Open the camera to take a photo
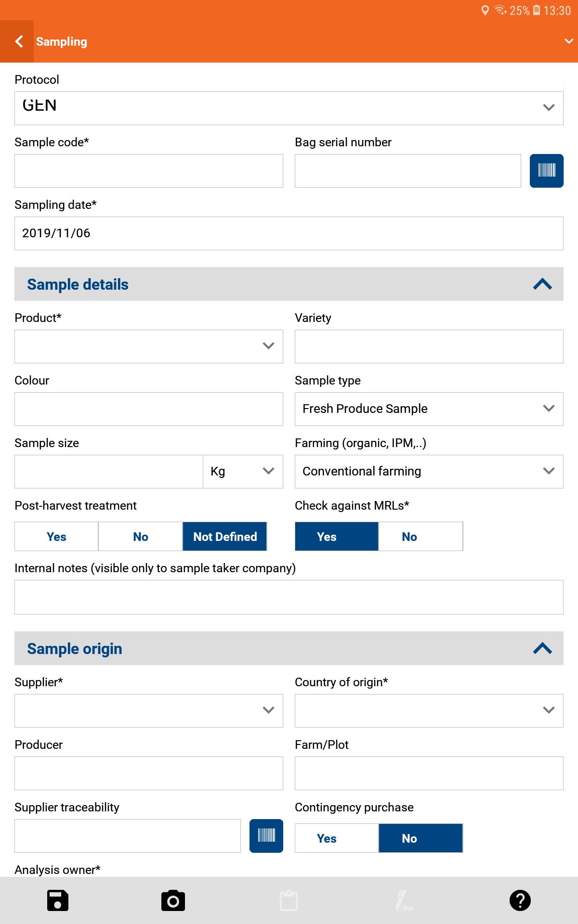 [x=173, y=900]
